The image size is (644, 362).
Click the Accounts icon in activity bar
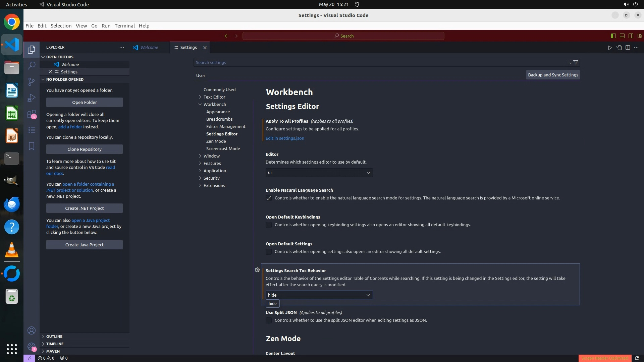(32, 330)
